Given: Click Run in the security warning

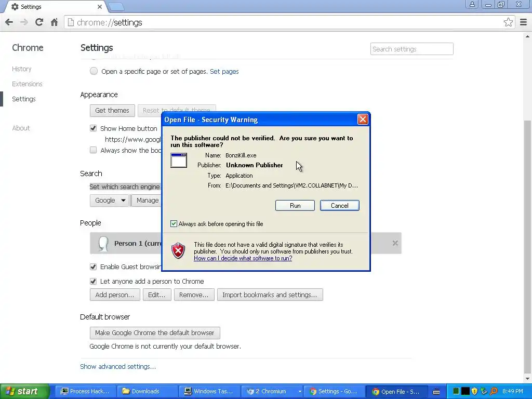Looking at the screenshot, I should click(295, 206).
